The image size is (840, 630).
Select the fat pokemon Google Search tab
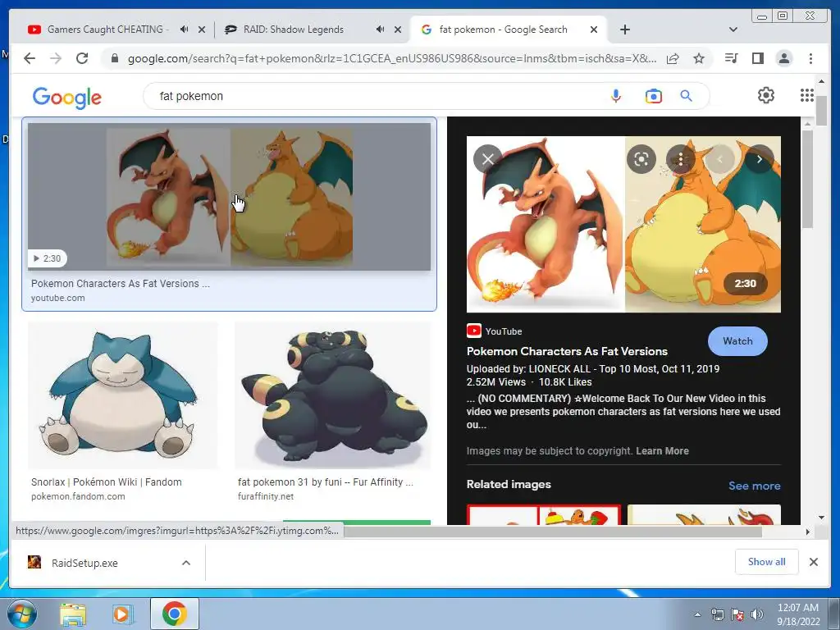point(503,30)
